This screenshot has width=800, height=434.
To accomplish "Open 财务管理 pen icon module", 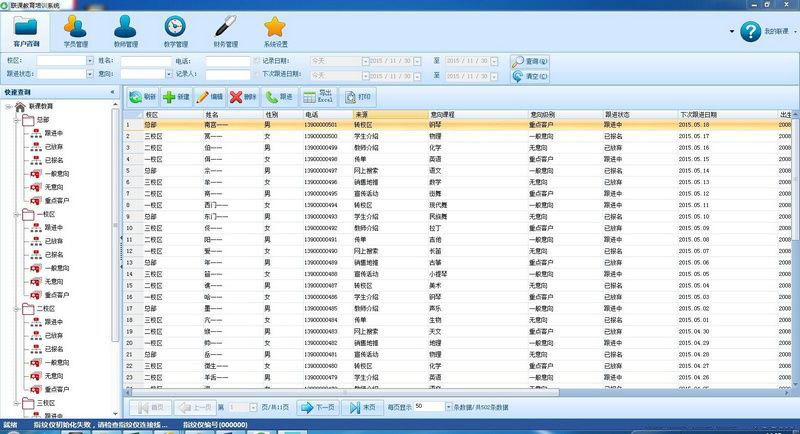I will point(224,31).
